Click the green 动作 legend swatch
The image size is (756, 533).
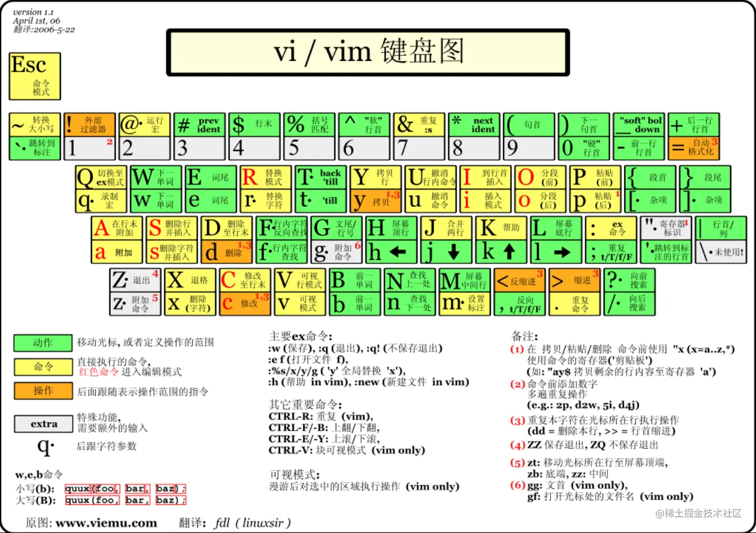tap(43, 343)
